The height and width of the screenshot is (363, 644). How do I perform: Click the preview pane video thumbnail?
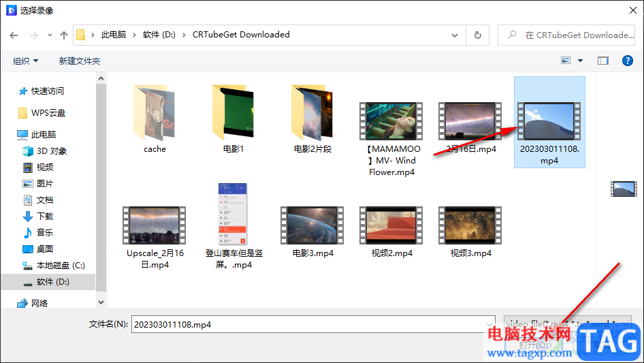click(624, 189)
